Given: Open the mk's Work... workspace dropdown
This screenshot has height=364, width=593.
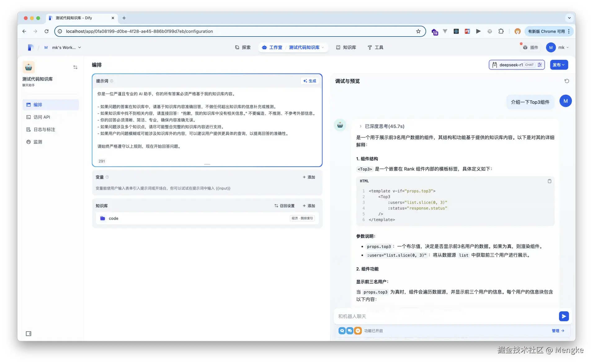Looking at the screenshot, I should tap(62, 47).
